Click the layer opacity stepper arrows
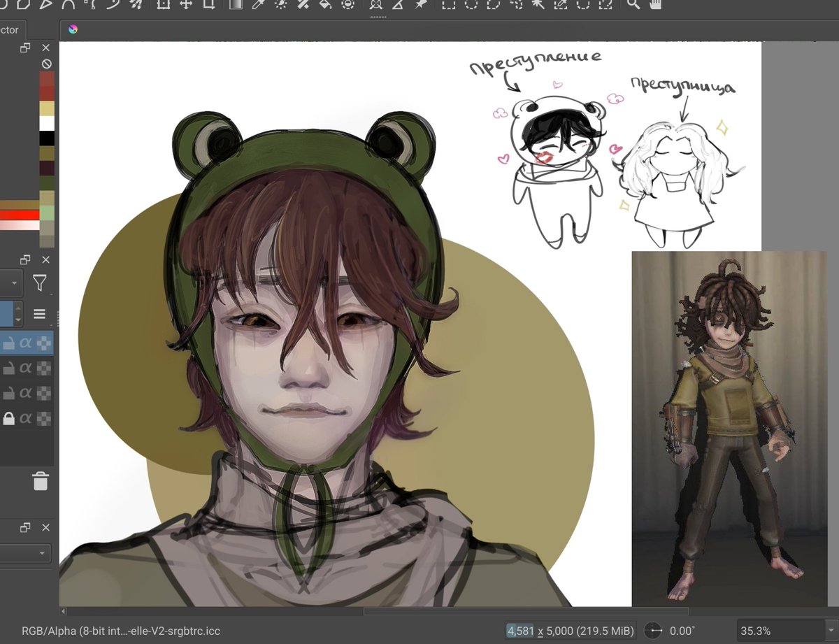The height and width of the screenshot is (644, 839). [17, 314]
